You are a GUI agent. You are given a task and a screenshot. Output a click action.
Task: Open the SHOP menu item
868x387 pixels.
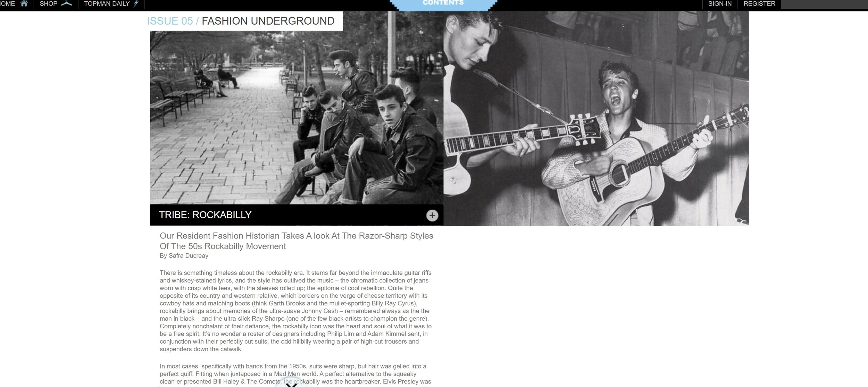[49, 4]
